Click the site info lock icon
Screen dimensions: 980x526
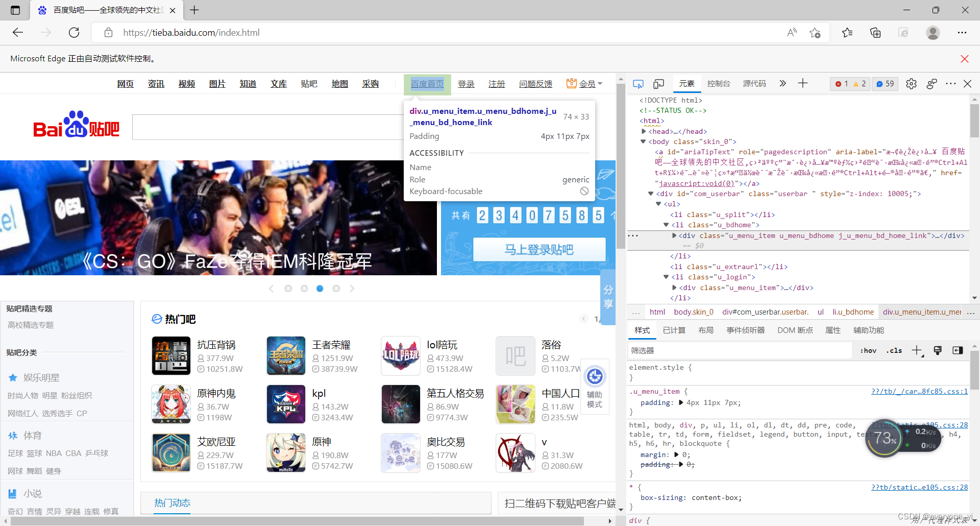108,33
